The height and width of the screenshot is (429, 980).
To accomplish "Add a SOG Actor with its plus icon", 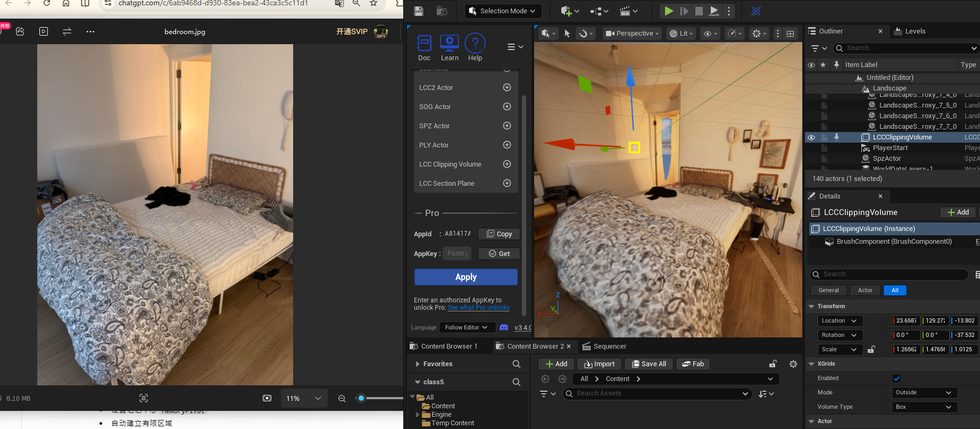I will point(507,106).
